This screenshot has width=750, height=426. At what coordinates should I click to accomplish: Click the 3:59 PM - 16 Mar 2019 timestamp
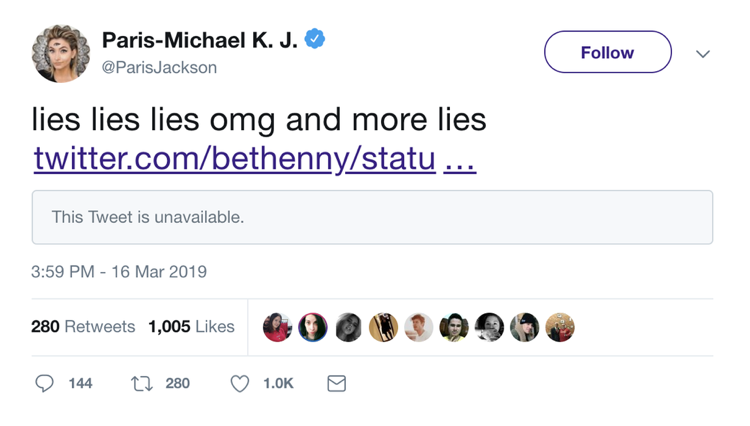pos(119,272)
